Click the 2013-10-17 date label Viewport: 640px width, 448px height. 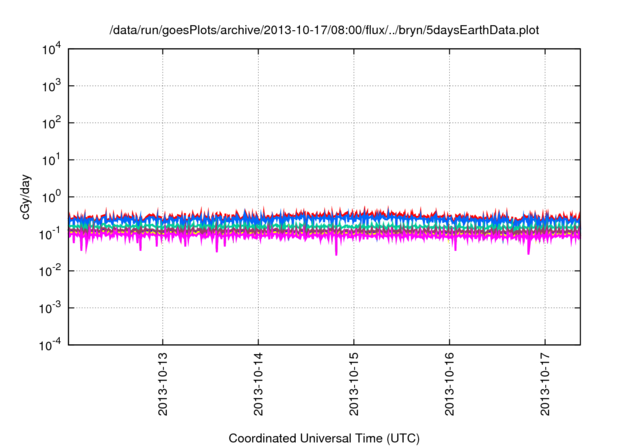(x=545, y=384)
